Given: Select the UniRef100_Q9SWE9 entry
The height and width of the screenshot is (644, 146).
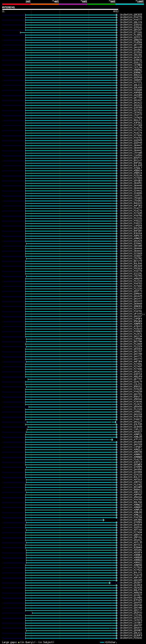Looking at the screenshot, I should point(131,464).
